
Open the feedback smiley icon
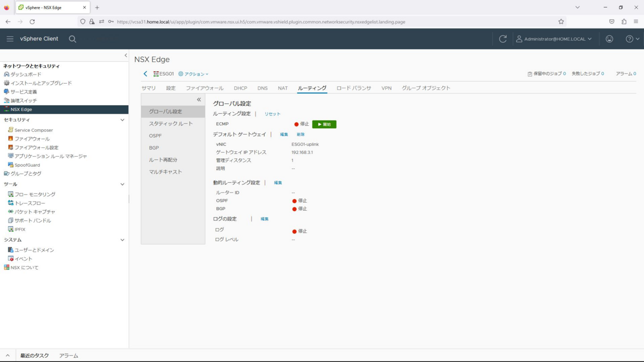pos(609,39)
